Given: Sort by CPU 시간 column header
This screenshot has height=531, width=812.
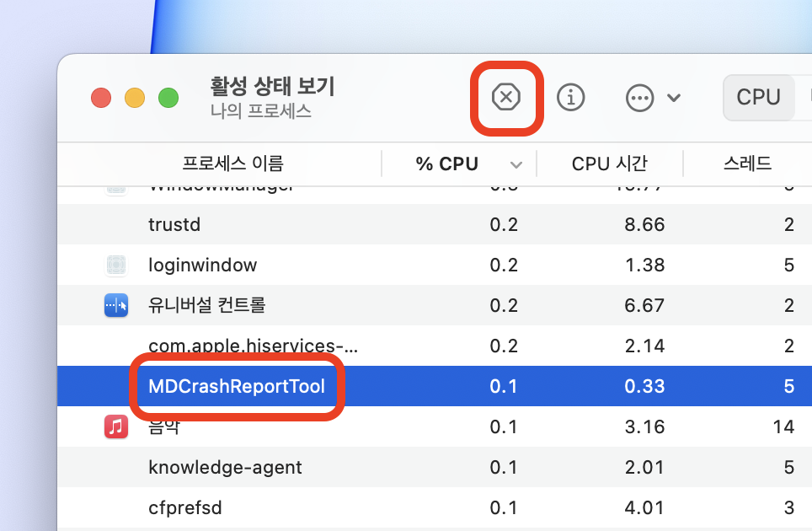Looking at the screenshot, I should pyautogui.click(x=610, y=164).
